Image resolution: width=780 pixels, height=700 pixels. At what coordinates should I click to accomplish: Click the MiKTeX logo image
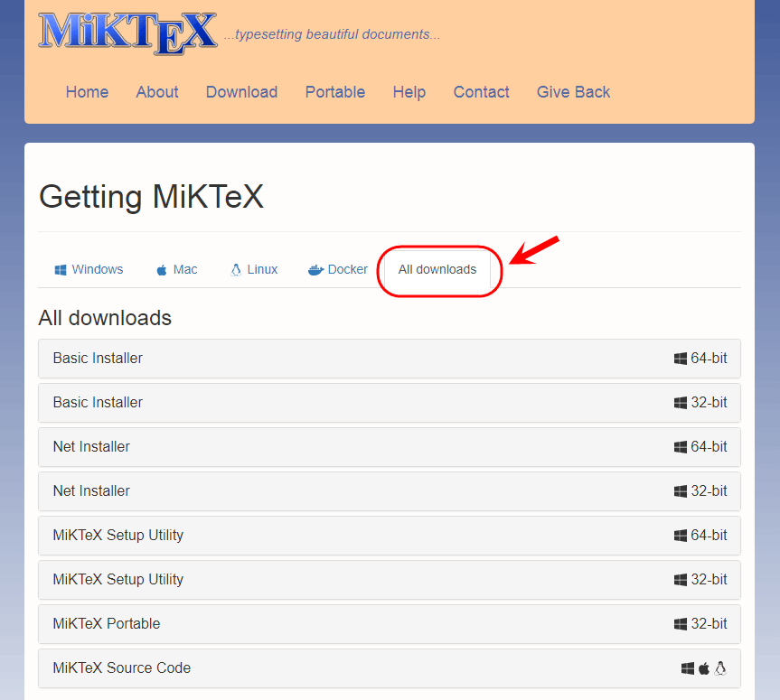tap(127, 33)
